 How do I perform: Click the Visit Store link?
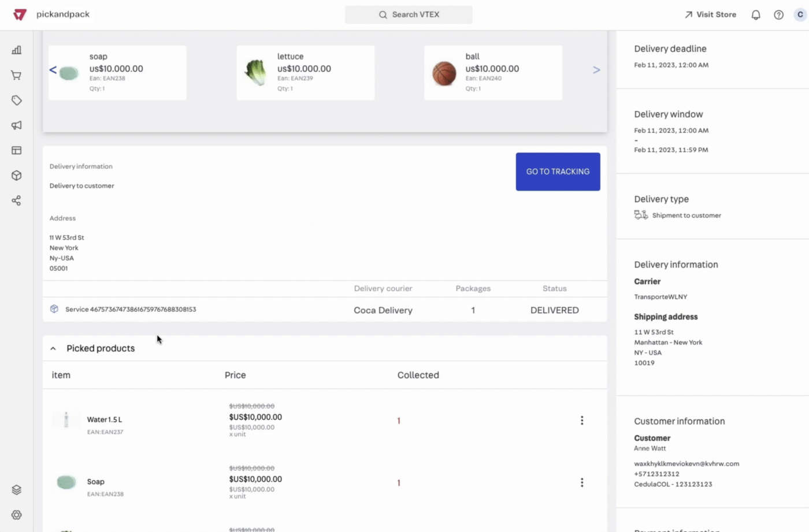710,14
